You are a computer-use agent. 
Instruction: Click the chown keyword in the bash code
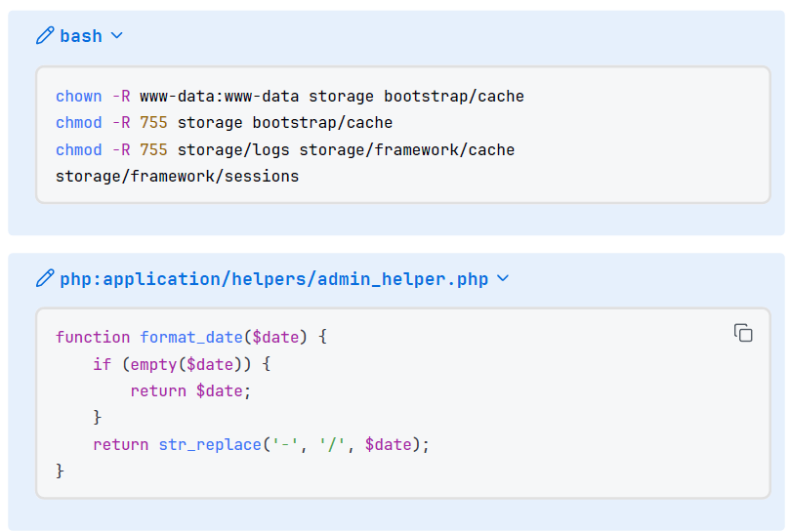tap(78, 97)
